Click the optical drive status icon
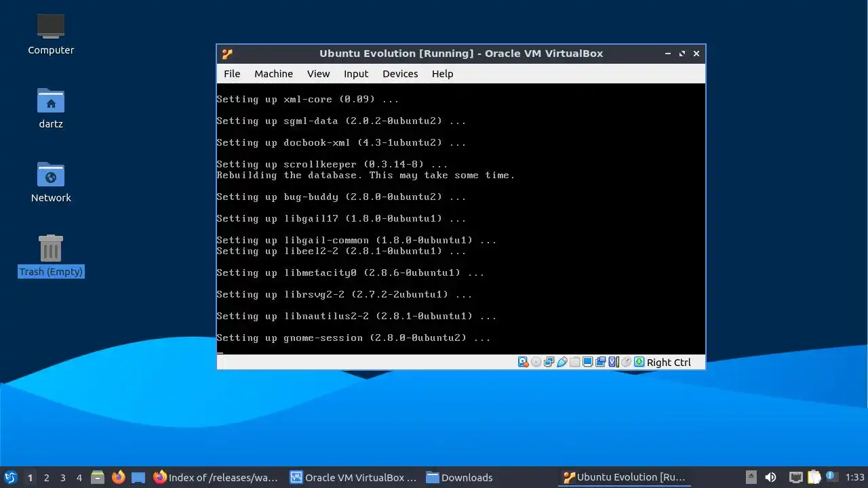This screenshot has height=488, width=868. pyautogui.click(x=536, y=362)
